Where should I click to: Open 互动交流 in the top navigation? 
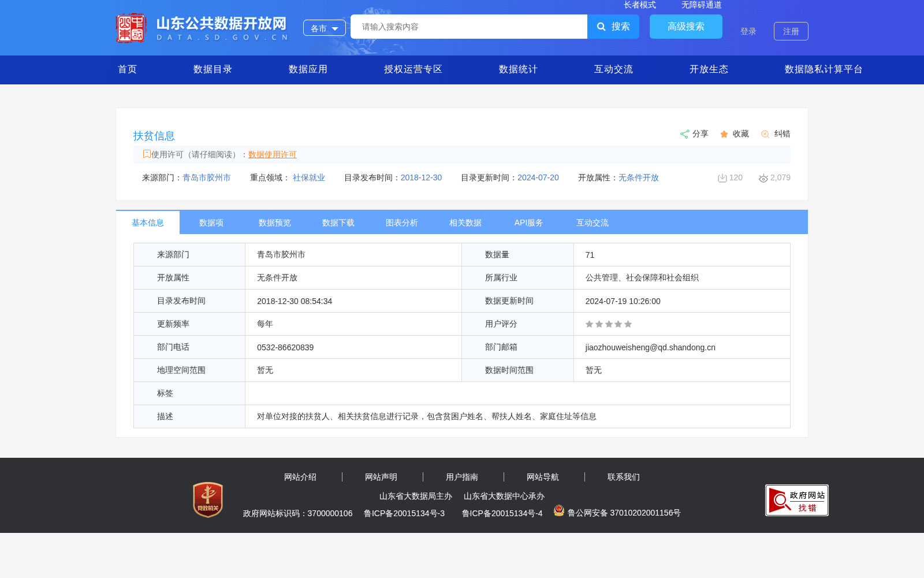[x=613, y=69]
